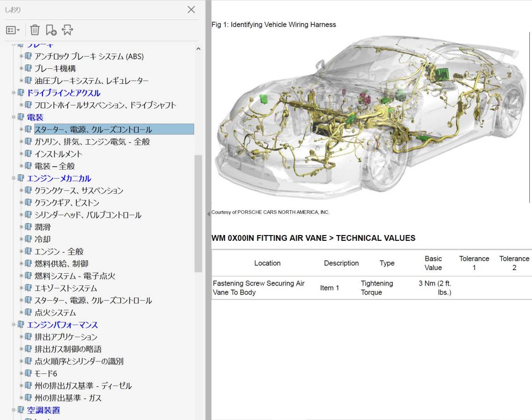Screen dimensions: 532x420
Task: Click 'Courtesy of PORSCHE CARS NORTH AMERICA' text
Action: click(x=270, y=212)
